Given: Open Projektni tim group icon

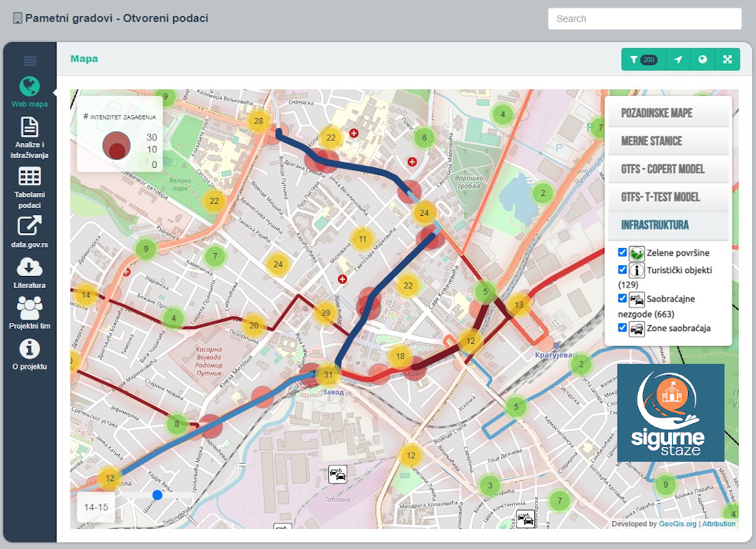Looking at the screenshot, I should pos(29,308).
